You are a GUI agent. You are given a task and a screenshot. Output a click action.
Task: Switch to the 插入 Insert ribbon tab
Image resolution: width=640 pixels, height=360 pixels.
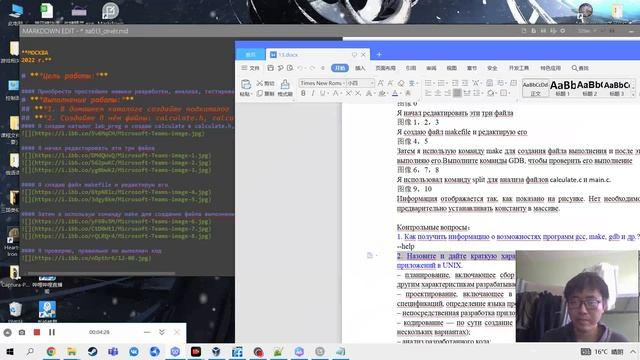[360, 68]
